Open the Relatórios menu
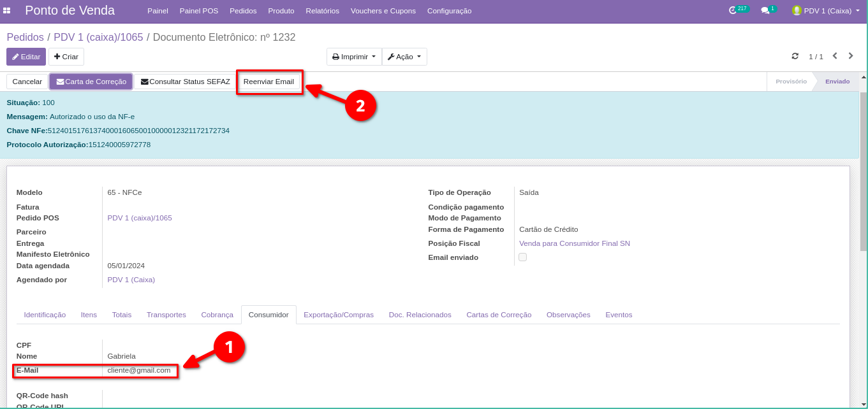The image size is (868, 409). [322, 11]
